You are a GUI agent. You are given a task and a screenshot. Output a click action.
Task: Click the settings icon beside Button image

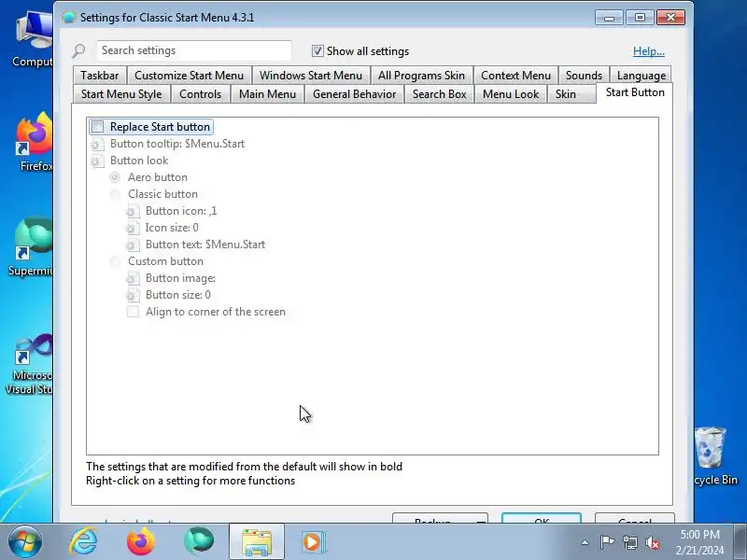[x=133, y=278]
